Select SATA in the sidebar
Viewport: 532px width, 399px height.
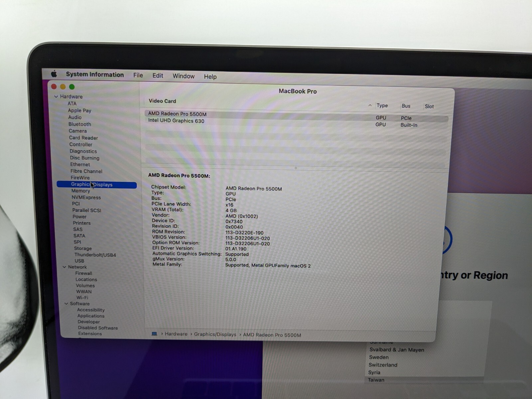tap(79, 236)
